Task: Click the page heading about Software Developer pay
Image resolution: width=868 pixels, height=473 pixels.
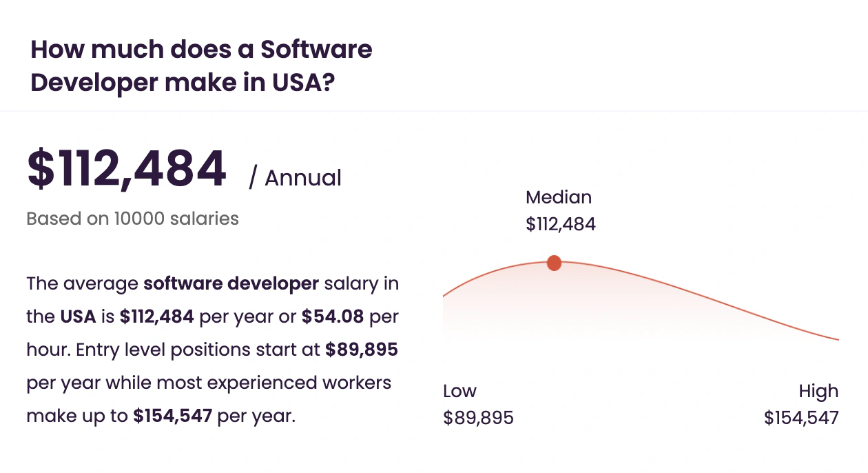Action: coord(201,66)
